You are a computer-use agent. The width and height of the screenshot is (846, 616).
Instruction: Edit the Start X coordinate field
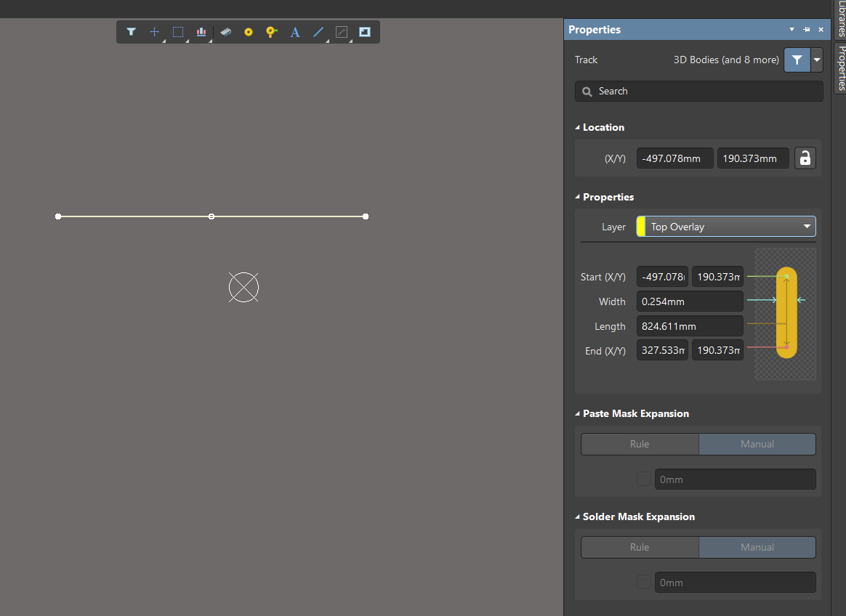663,277
